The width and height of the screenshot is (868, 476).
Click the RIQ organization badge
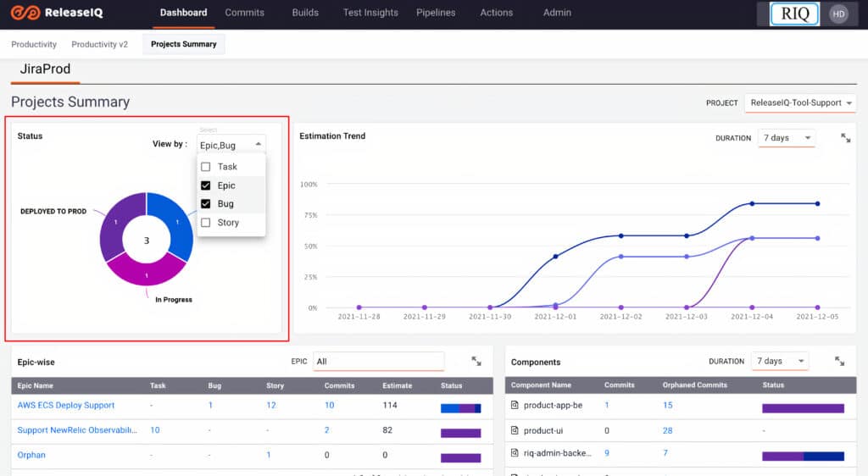coord(795,14)
